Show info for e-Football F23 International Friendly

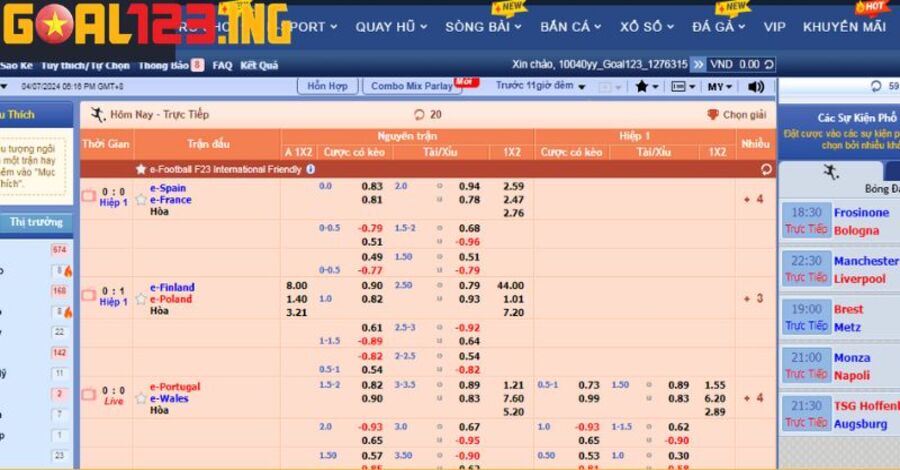point(311,169)
